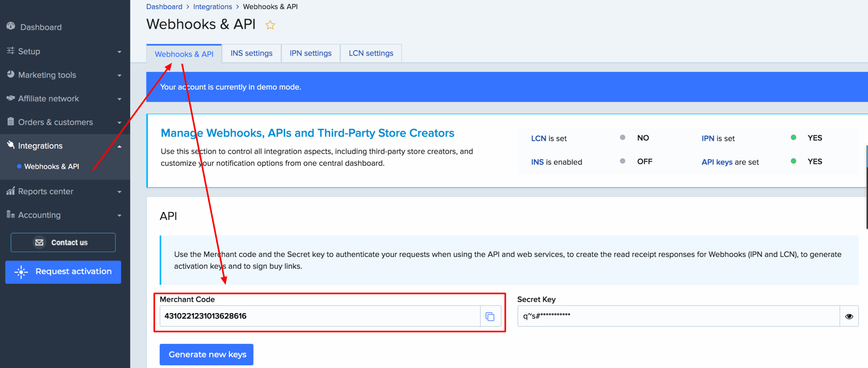This screenshot has height=368, width=868.
Task: Click the favorite star next to page title
Action: pyautogui.click(x=270, y=25)
